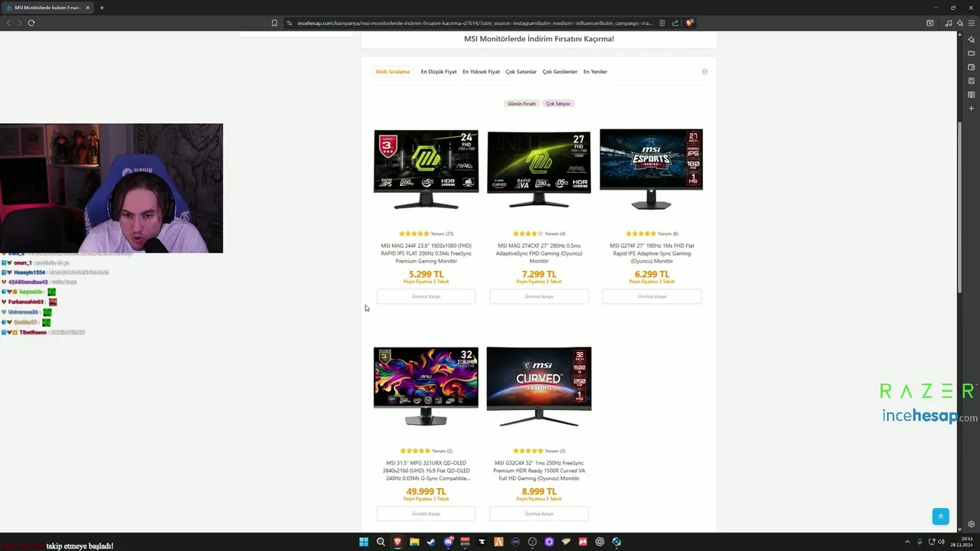Click Ücretsiz Kargo button under 7.299 TL

coord(539,296)
